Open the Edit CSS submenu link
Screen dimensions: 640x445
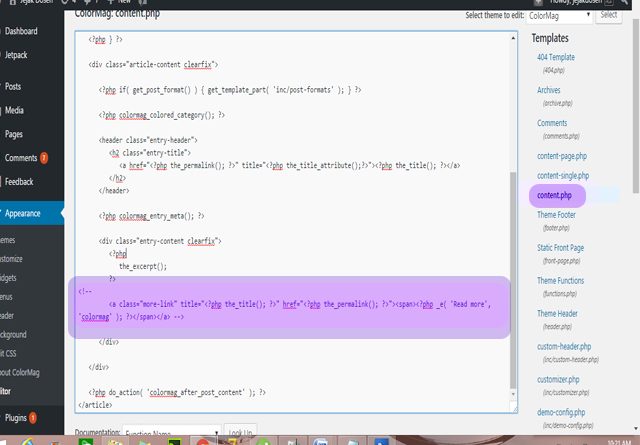pyautogui.click(x=8, y=354)
